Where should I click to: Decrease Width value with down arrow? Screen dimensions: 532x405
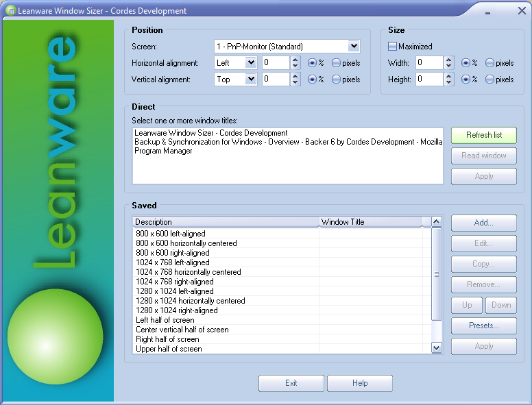click(x=449, y=66)
